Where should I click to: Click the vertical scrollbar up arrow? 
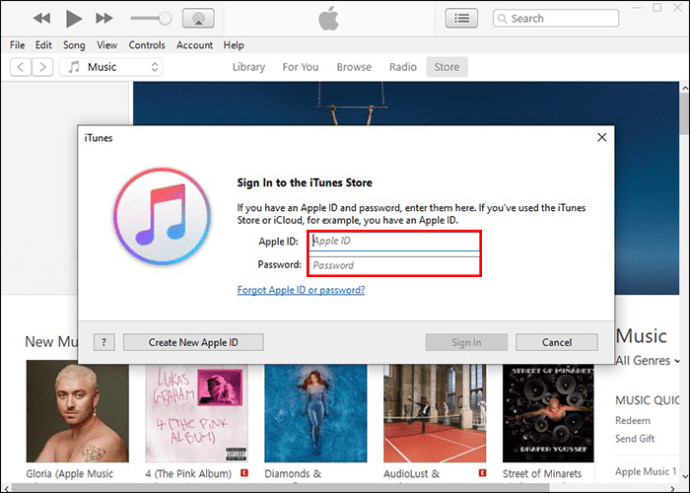click(685, 88)
